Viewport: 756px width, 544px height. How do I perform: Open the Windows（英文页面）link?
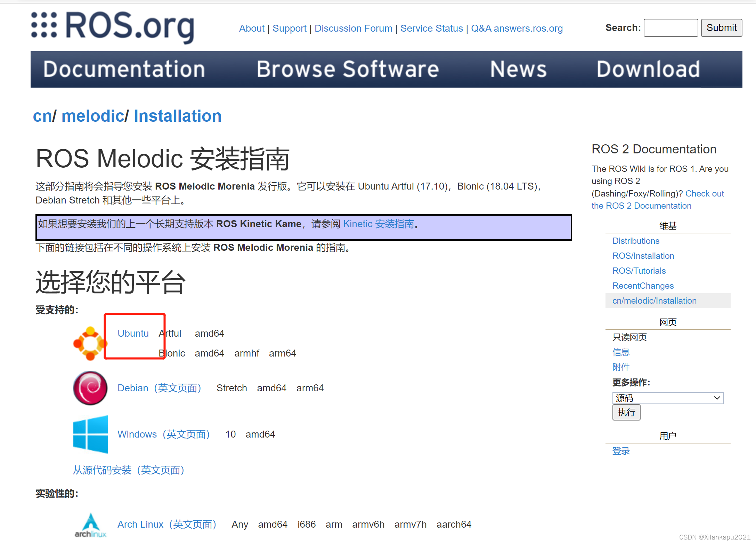click(x=164, y=434)
